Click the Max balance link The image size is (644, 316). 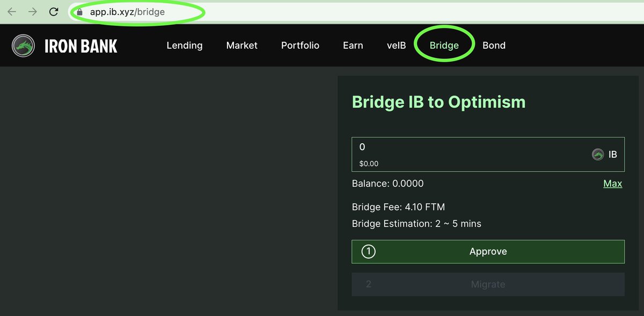click(x=613, y=183)
